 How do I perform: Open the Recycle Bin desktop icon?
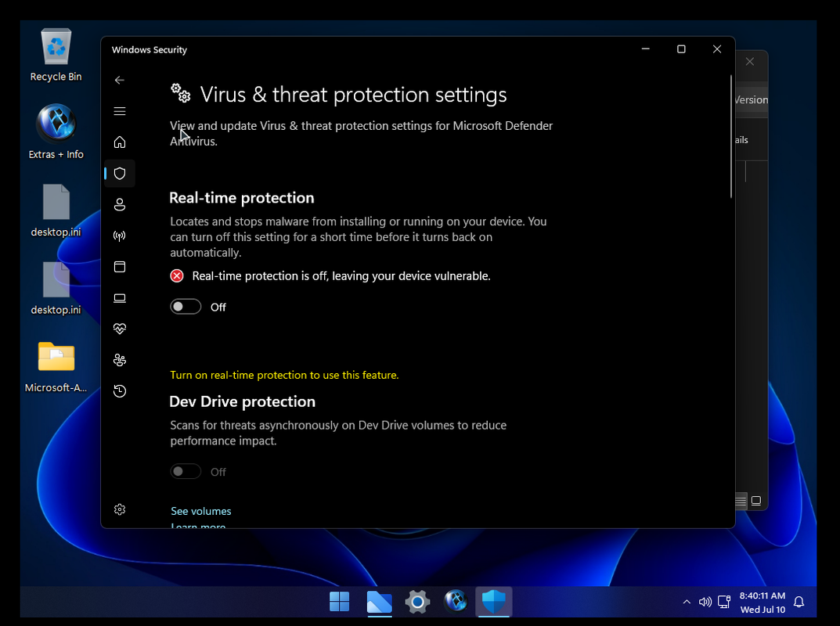click(x=56, y=55)
